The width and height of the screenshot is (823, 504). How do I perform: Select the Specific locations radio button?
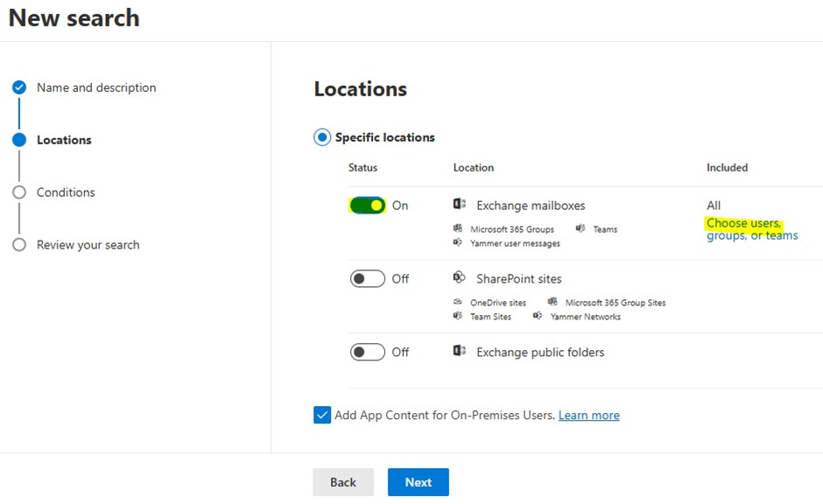click(x=322, y=137)
